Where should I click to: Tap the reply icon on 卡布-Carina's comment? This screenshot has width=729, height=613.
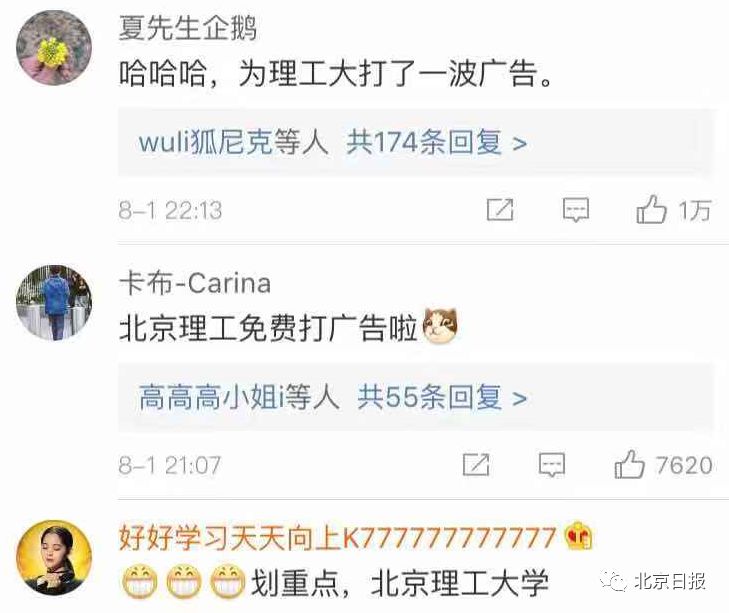(x=552, y=465)
